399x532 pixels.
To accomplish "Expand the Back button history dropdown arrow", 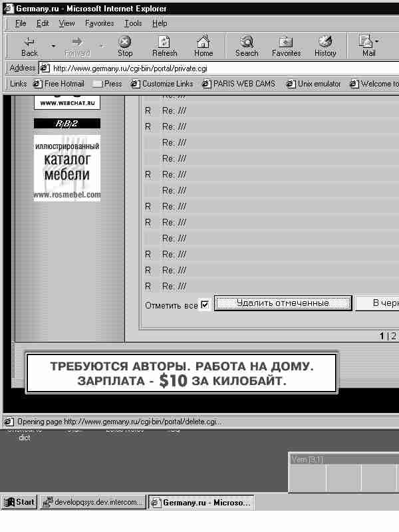I will coord(53,46).
